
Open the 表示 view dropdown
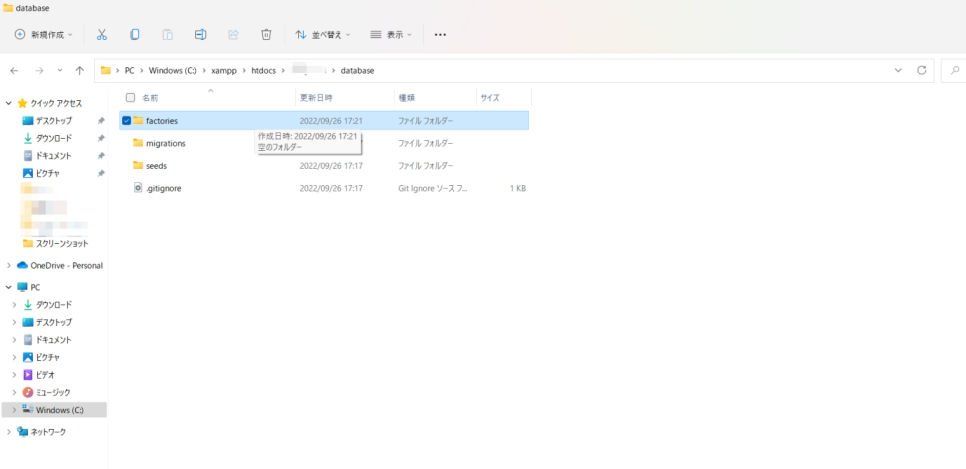tap(391, 35)
